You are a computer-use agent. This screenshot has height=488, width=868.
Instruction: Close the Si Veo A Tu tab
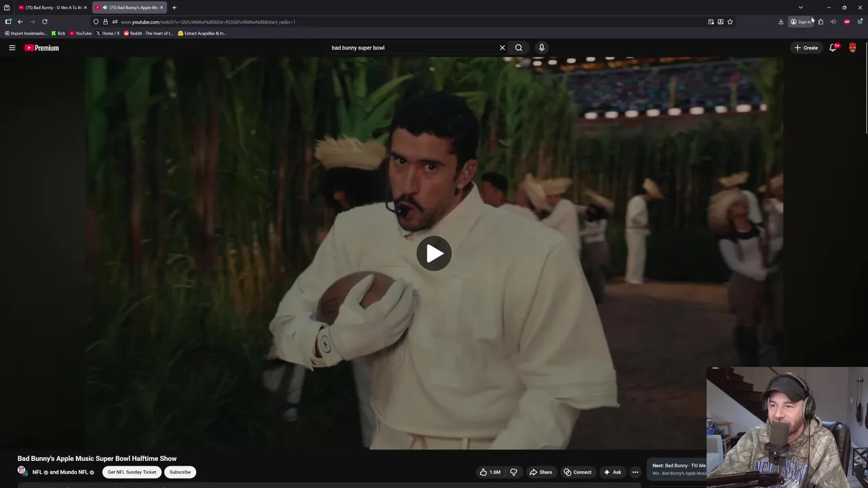point(85,7)
